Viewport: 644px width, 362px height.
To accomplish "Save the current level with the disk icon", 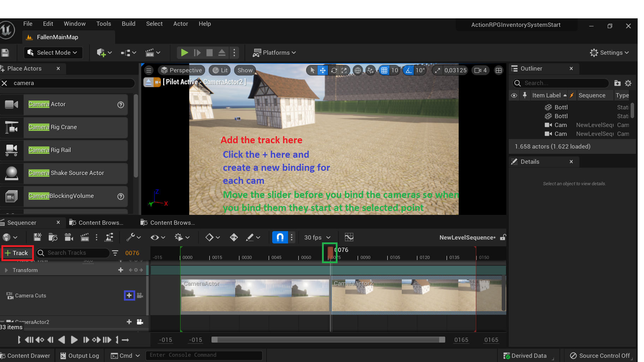I will [5, 53].
